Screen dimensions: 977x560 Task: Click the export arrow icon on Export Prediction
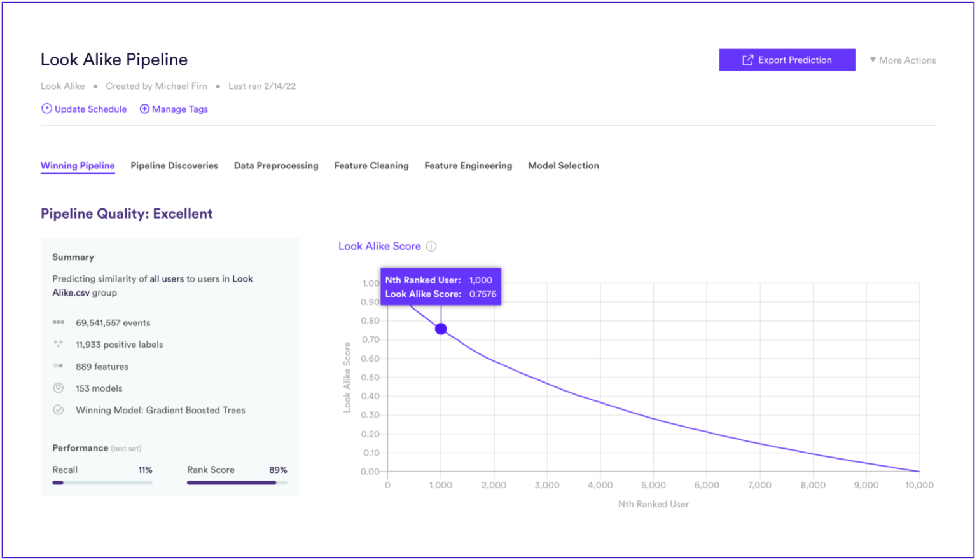(x=746, y=60)
